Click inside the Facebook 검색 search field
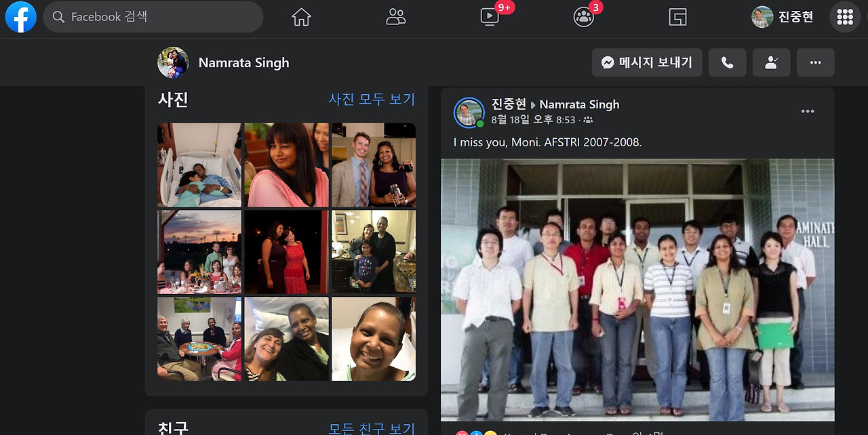868x435 pixels. click(153, 17)
